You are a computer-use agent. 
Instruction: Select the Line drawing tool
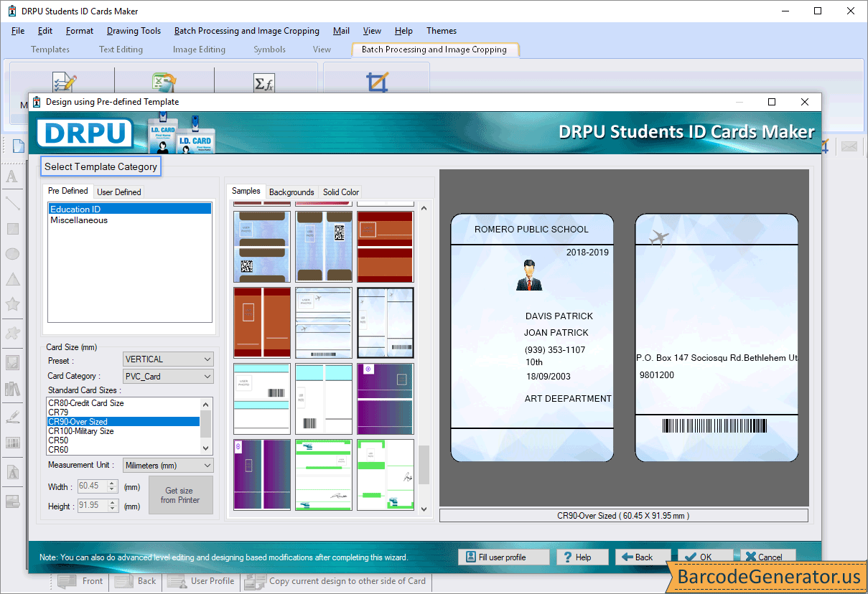12,204
